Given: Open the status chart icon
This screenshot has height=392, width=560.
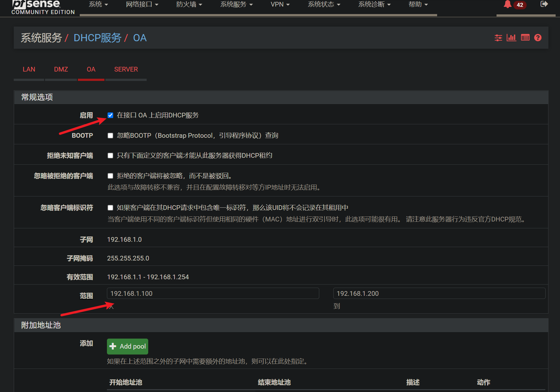Looking at the screenshot, I should (512, 38).
